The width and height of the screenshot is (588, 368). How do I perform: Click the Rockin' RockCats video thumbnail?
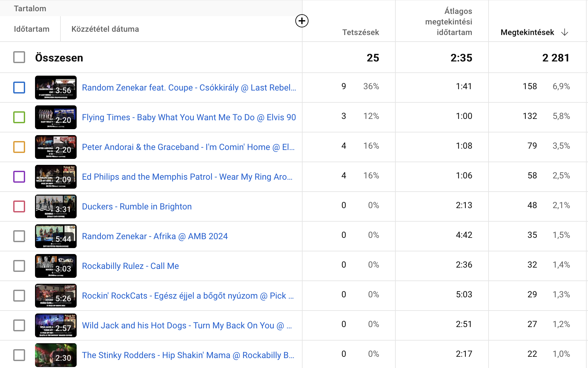point(55,296)
